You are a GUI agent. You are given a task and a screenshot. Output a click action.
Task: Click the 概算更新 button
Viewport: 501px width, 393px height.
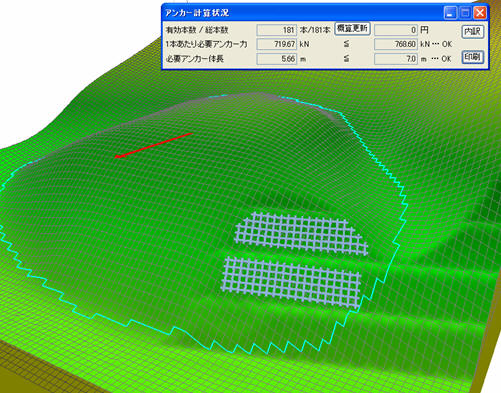(x=352, y=29)
